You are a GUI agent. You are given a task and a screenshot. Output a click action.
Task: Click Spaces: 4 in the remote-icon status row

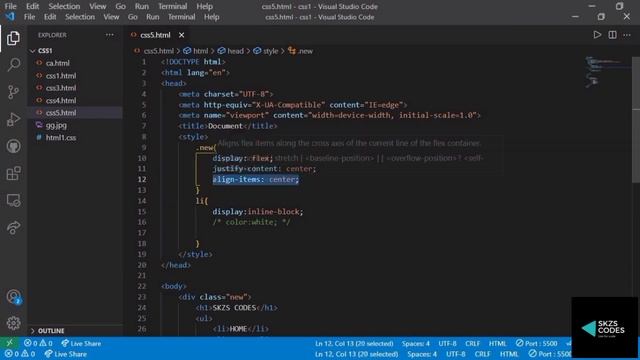416,344
